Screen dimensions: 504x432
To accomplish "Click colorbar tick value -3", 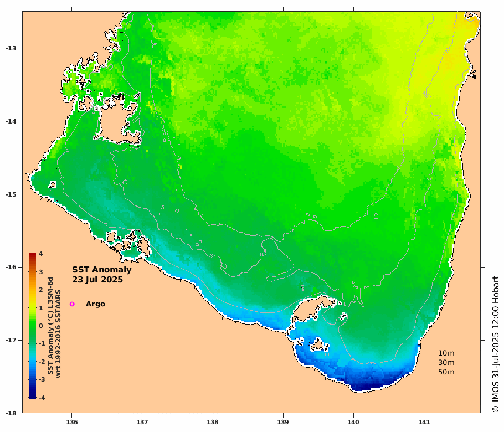I will pyautogui.click(x=42, y=379).
